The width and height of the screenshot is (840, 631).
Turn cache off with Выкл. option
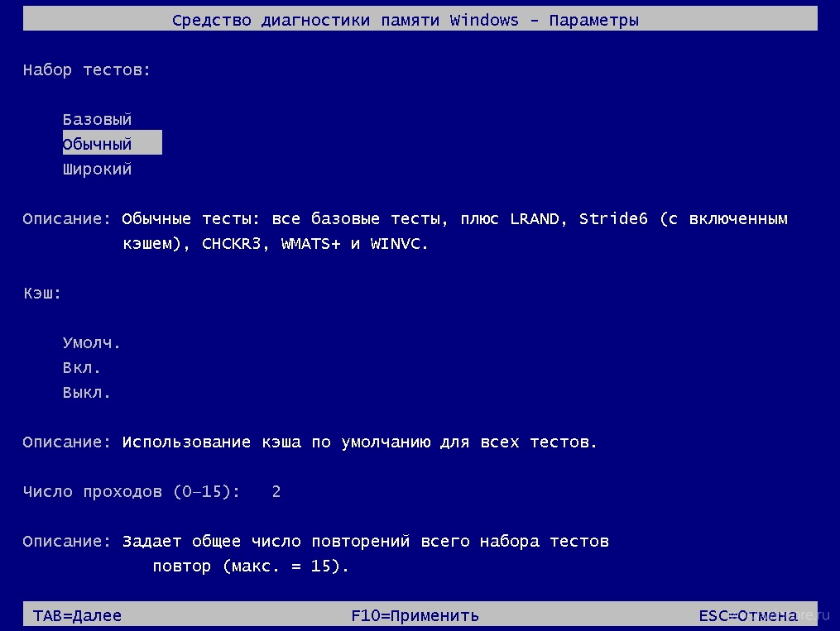[86, 392]
